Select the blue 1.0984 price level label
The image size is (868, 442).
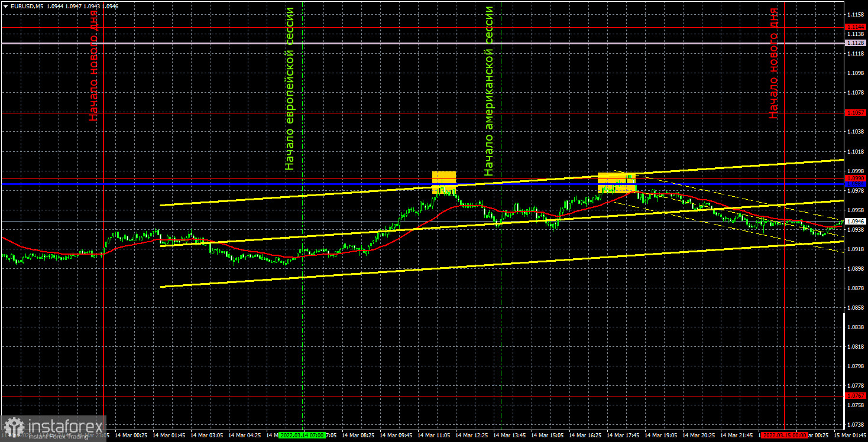tap(856, 184)
